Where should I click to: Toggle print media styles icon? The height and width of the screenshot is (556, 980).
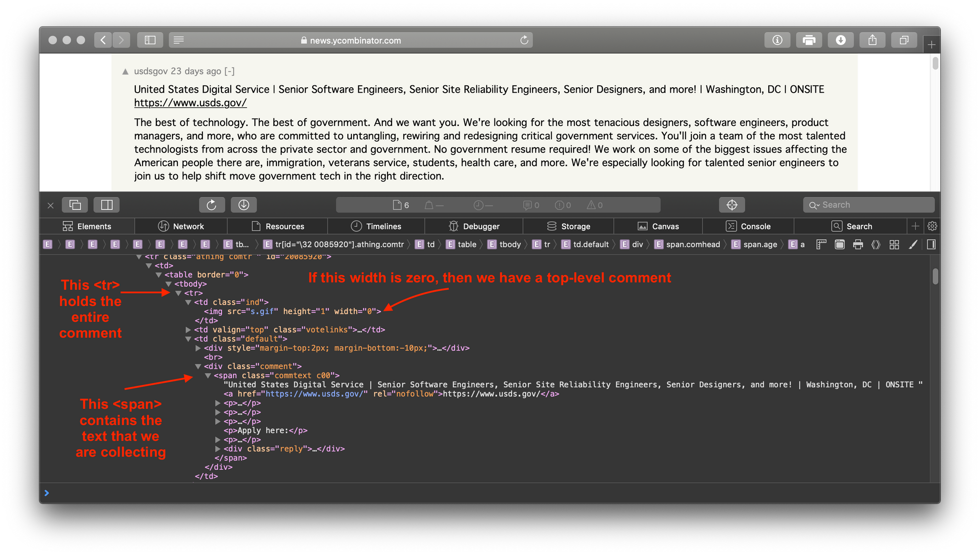point(858,244)
